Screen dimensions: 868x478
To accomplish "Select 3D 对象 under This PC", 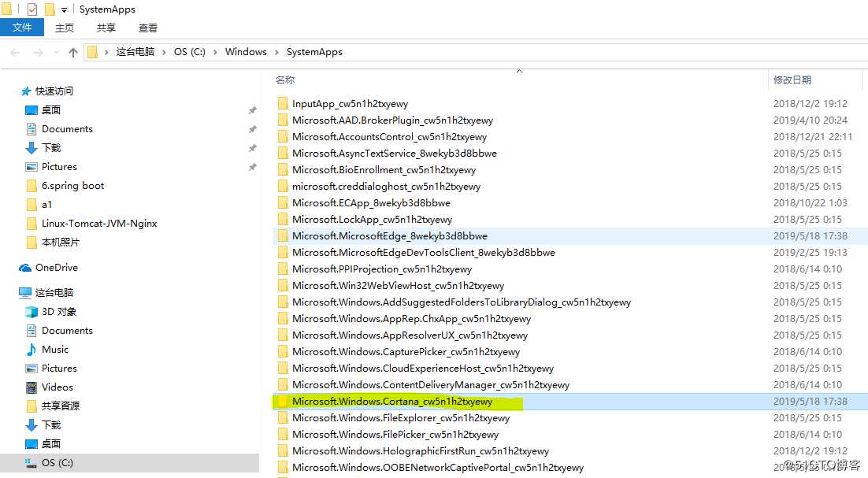I will coord(58,312).
